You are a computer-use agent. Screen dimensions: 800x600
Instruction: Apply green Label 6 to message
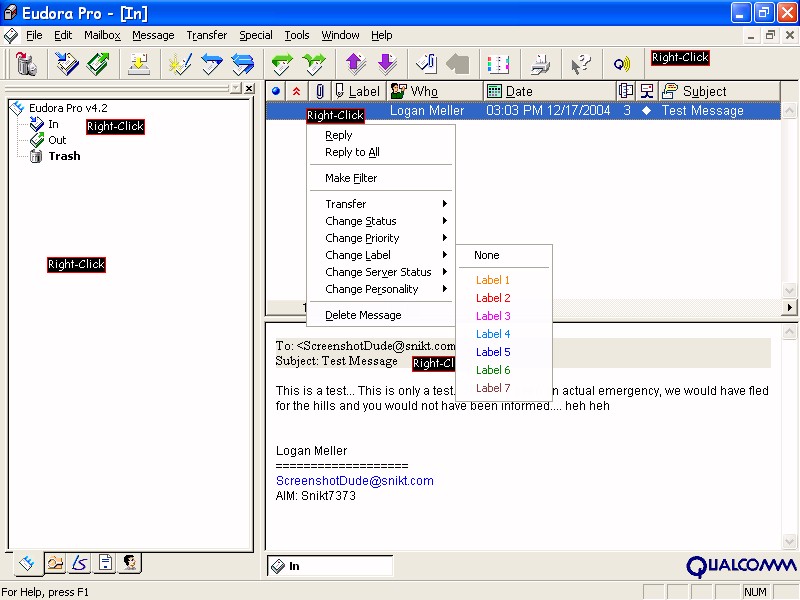504,370
